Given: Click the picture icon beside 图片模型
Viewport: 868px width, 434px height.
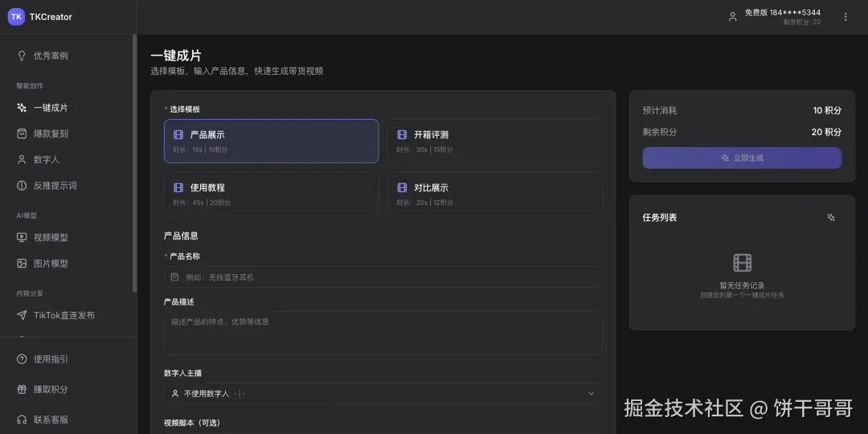Looking at the screenshot, I should coord(22,264).
